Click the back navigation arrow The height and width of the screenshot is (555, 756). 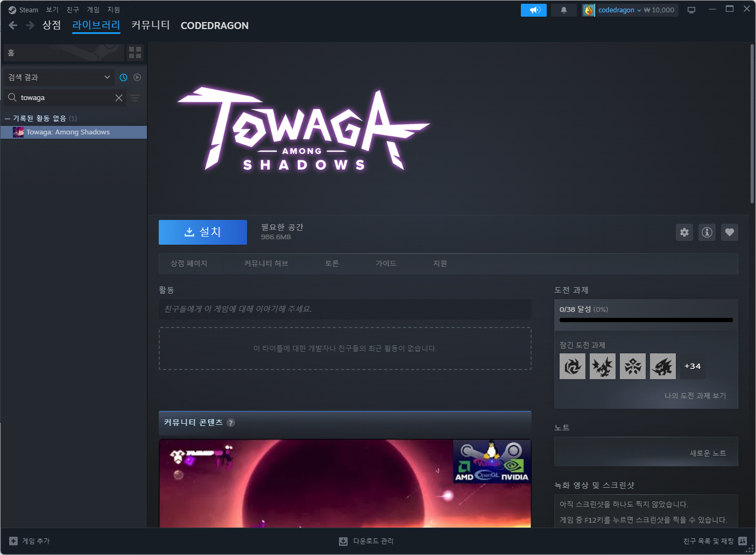point(13,25)
